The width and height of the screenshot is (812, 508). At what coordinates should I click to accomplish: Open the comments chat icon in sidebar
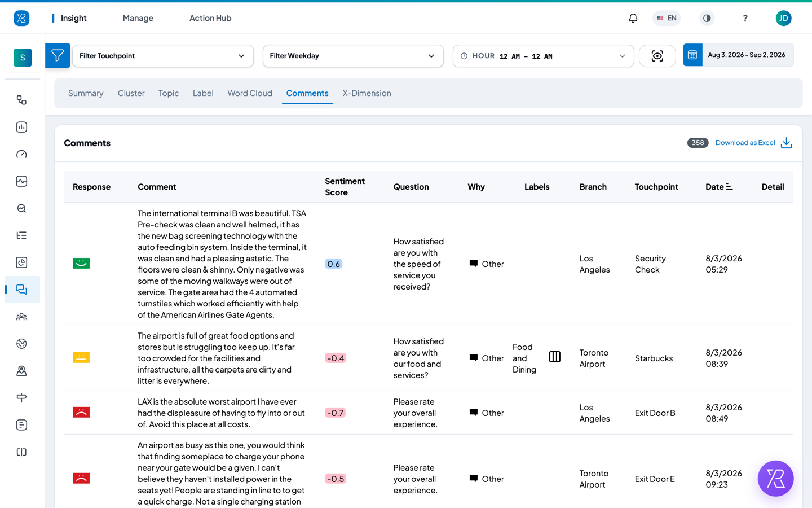(x=21, y=290)
